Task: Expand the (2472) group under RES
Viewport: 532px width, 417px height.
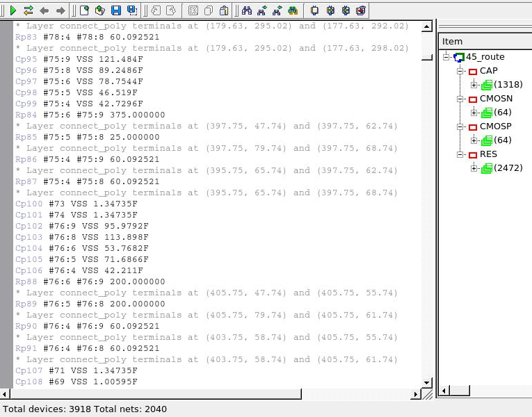Action: coord(475,168)
